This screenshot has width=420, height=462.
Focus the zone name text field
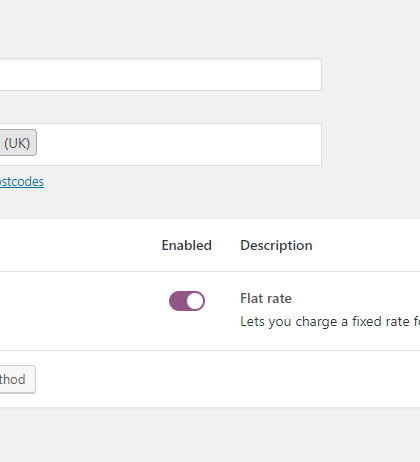[x=160, y=74]
